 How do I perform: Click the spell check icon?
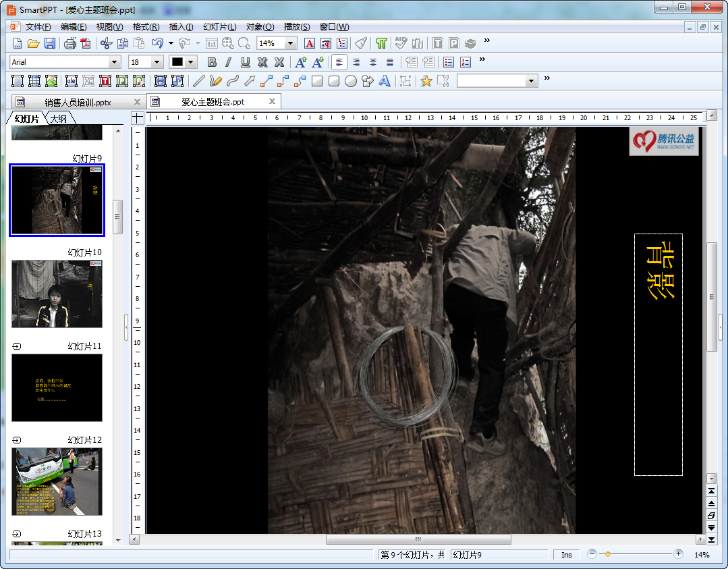pyautogui.click(x=401, y=43)
